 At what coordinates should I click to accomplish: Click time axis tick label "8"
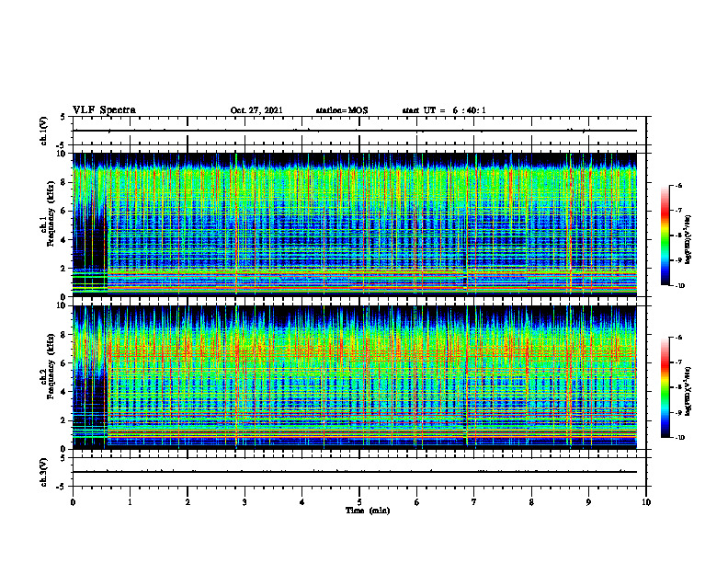tap(531, 502)
